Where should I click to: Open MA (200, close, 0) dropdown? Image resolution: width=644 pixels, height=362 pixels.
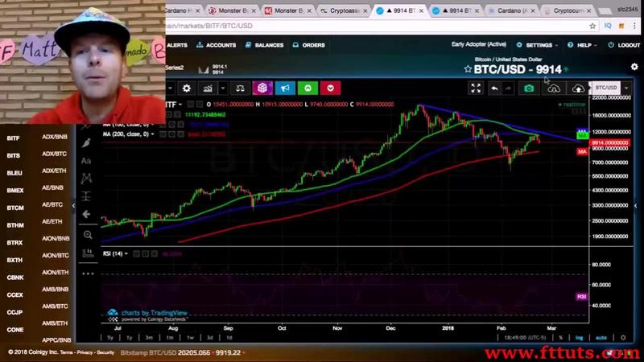coord(152,134)
